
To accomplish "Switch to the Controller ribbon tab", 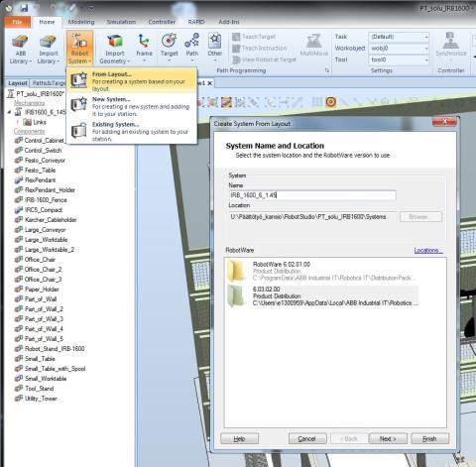I will (162, 22).
